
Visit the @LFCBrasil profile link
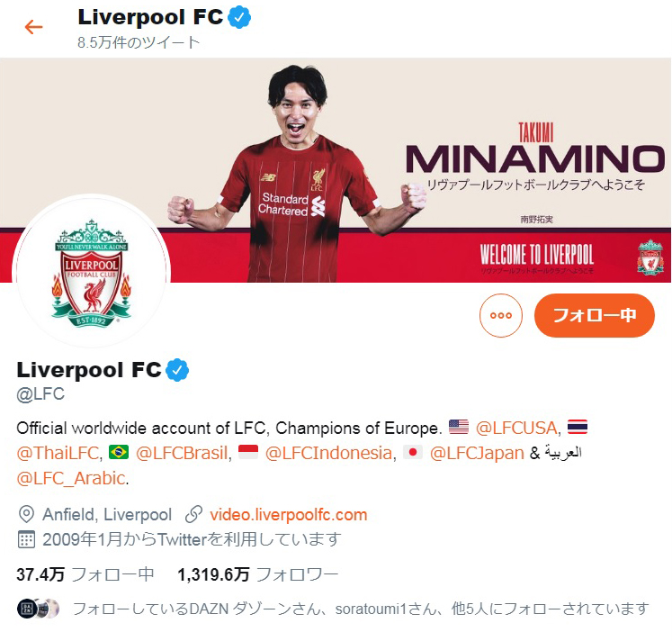(182, 453)
